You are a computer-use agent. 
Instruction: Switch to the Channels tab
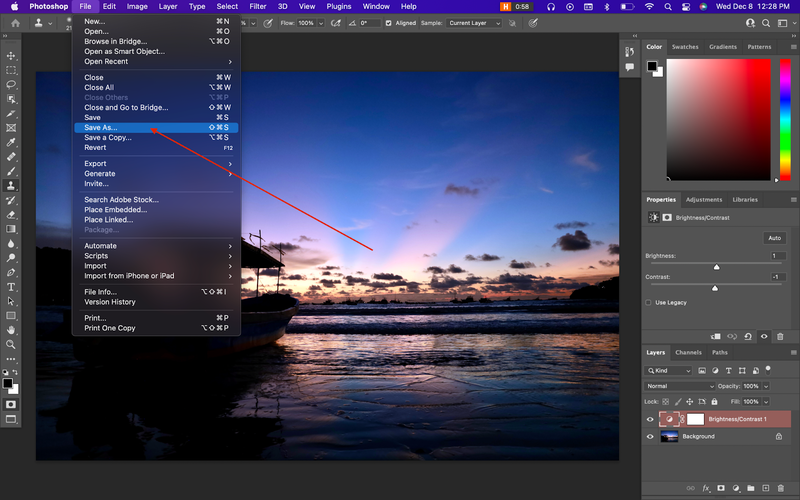pyautogui.click(x=688, y=353)
